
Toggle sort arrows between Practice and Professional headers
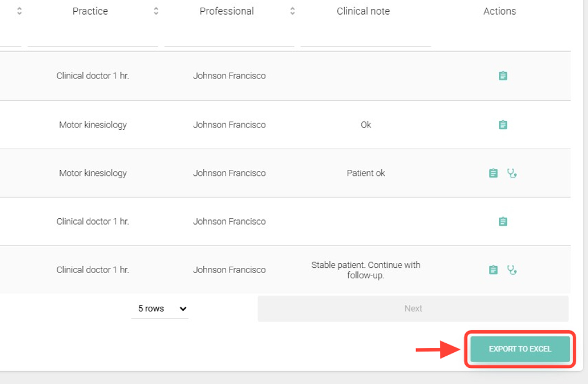[x=156, y=11]
